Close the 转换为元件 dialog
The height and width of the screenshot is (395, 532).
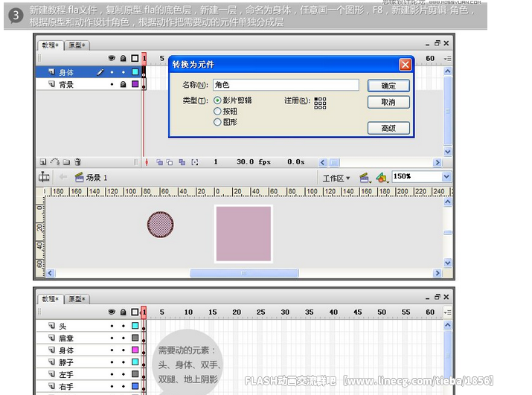(x=405, y=64)
